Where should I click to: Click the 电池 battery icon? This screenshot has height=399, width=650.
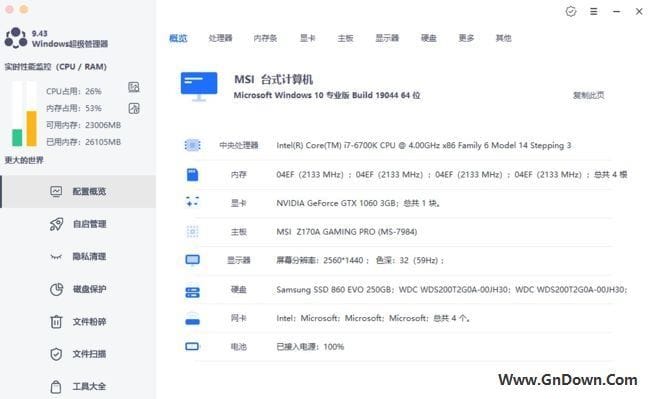coord(192,346)
